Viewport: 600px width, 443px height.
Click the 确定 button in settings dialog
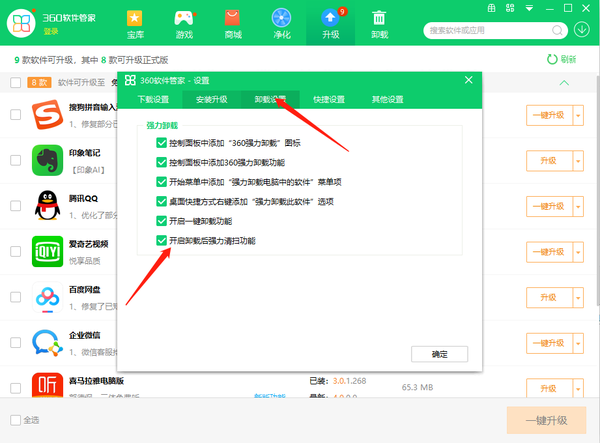tap(440, 354)
